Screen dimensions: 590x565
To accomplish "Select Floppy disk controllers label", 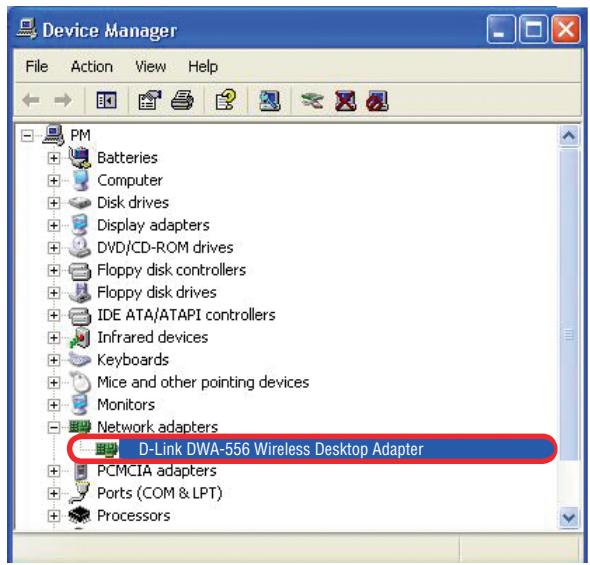I will [x=172, y=270].
